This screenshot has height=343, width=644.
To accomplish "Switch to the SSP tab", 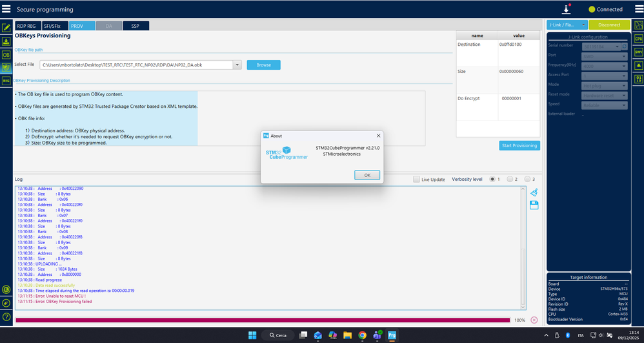I will pos(136,26).
